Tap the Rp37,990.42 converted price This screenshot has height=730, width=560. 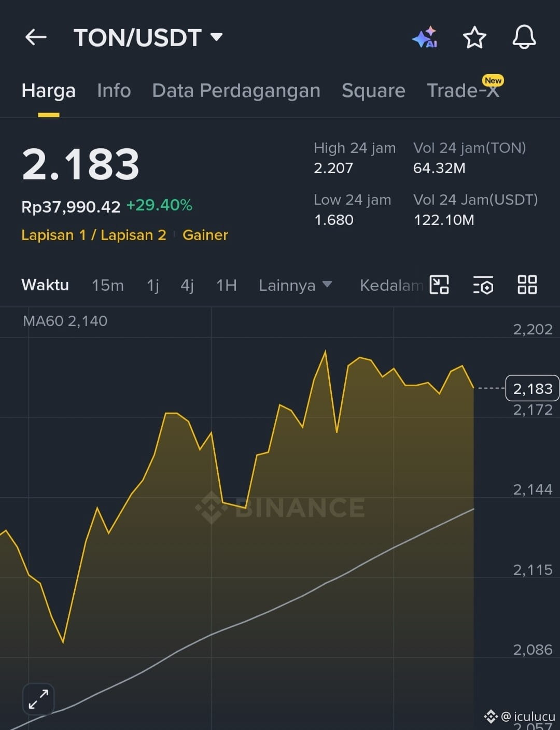tap(71, 207)
